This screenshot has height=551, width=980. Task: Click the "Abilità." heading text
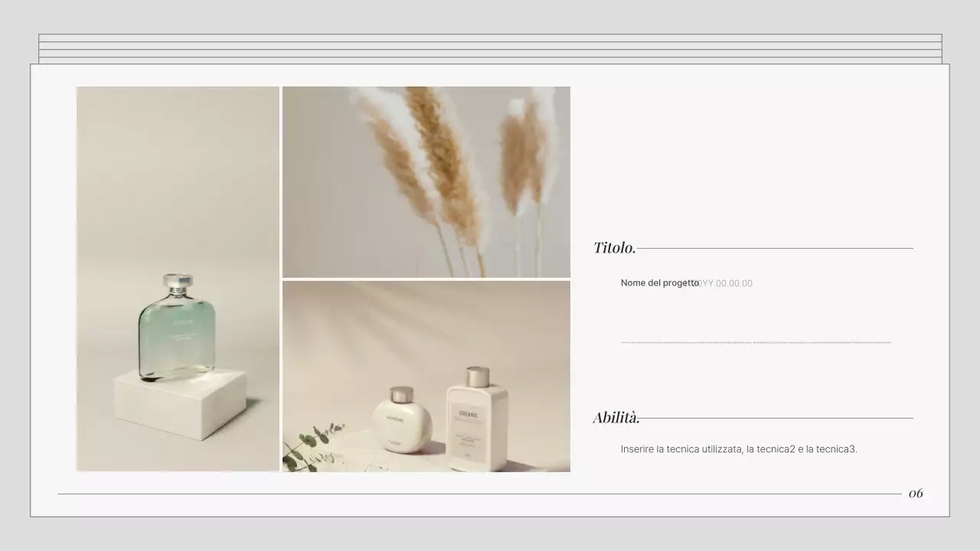click(x=617, y=417)
